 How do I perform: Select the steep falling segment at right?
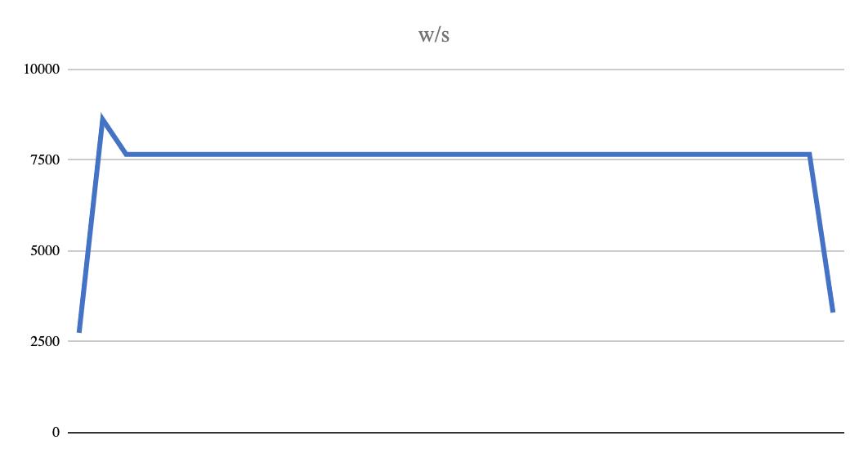821,232
